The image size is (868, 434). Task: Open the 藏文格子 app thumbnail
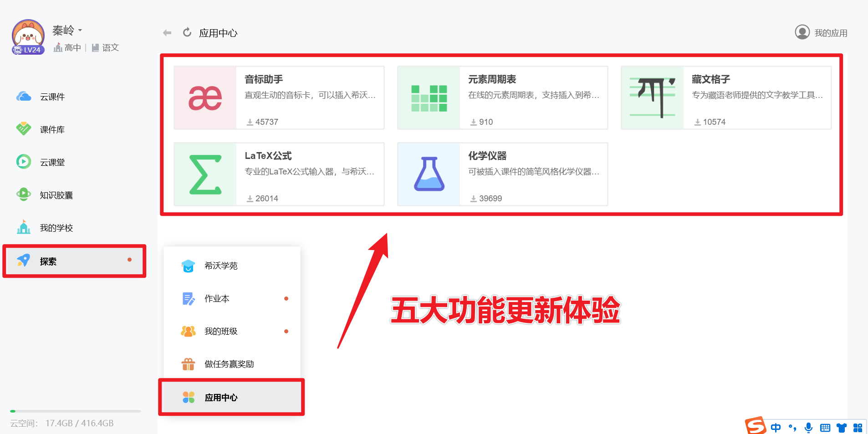653,98
